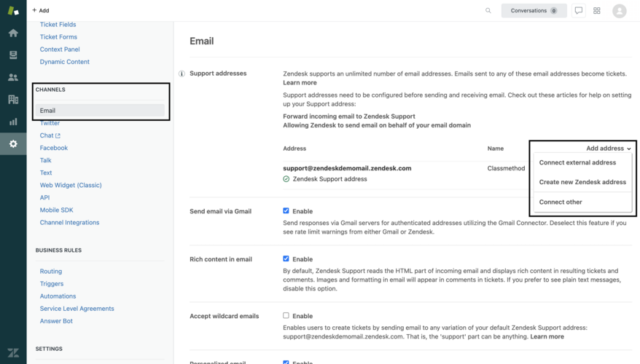Toggle the Add address dropdown

point(608,149)
